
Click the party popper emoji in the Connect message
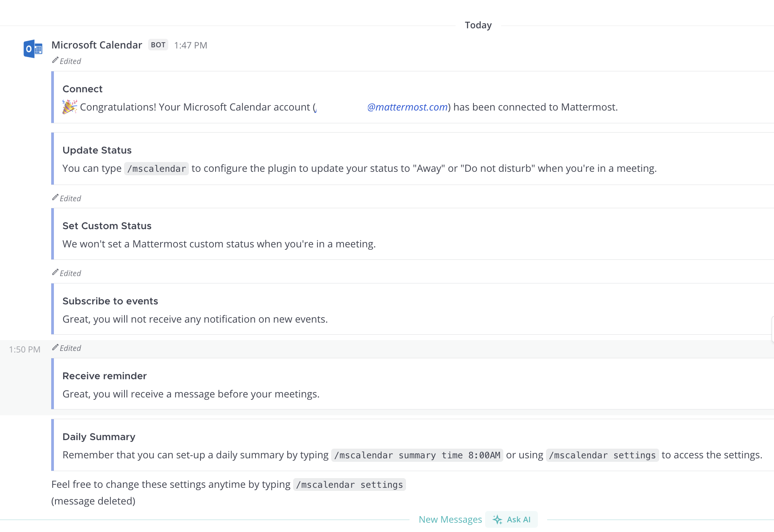[69, 107]
